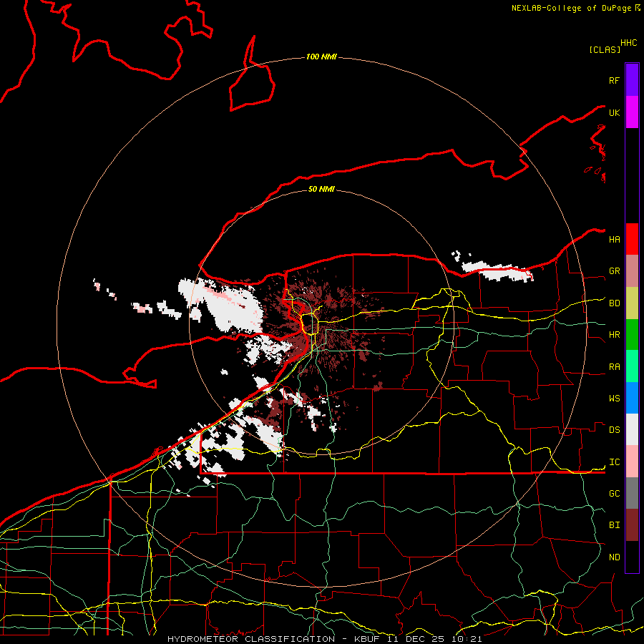Click the IC legend label

tap(615, 462)
